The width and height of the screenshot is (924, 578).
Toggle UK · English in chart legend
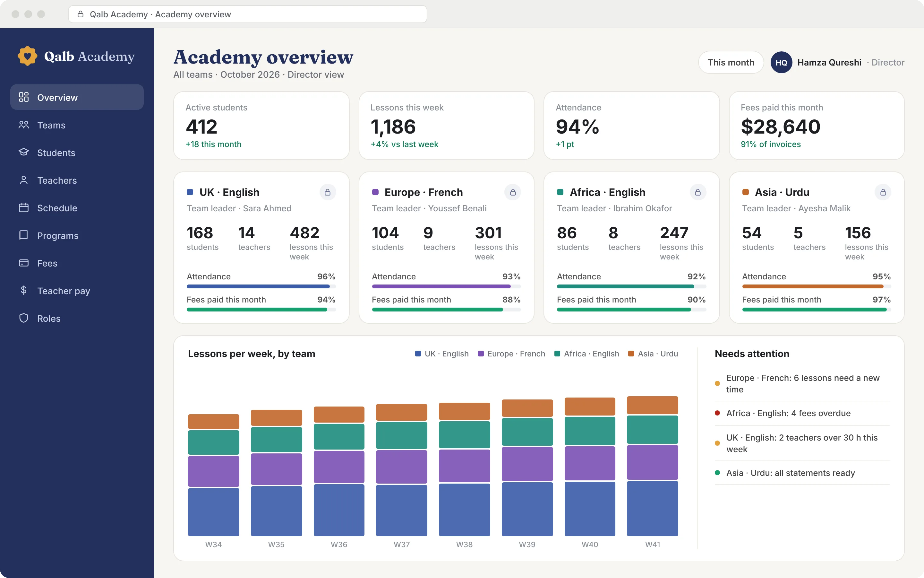[442, 354]
